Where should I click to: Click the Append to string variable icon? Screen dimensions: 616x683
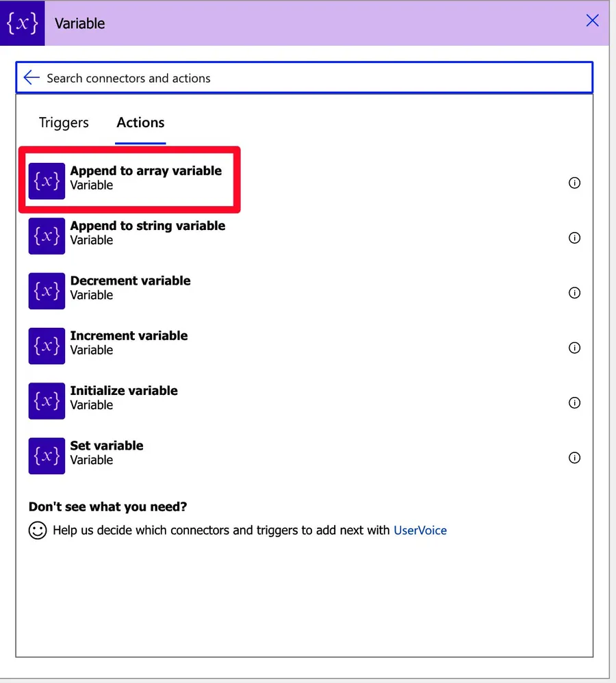pos(47,236)
